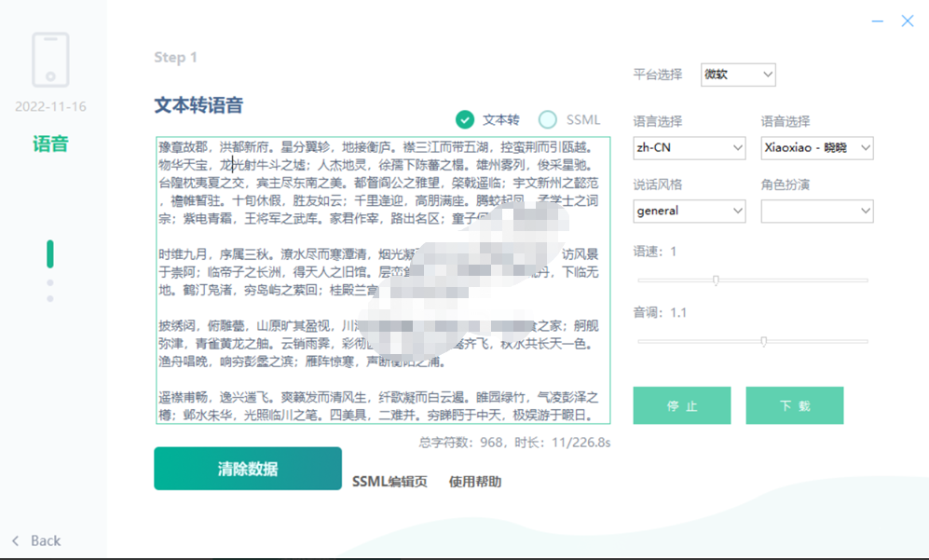Expand the 说话风格 general dropdown
Image resolution: width=929 pixels, height=560 pixels.
pos(690,212)
